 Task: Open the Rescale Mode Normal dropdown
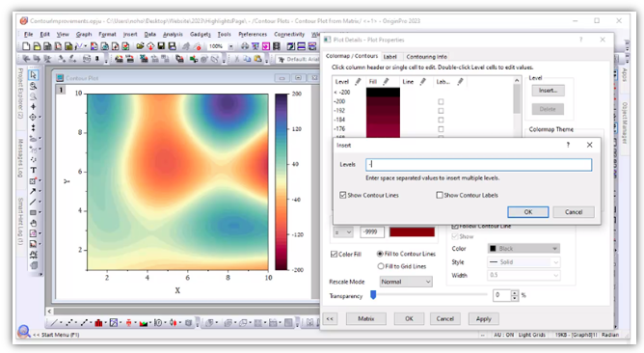coord(406,282)
